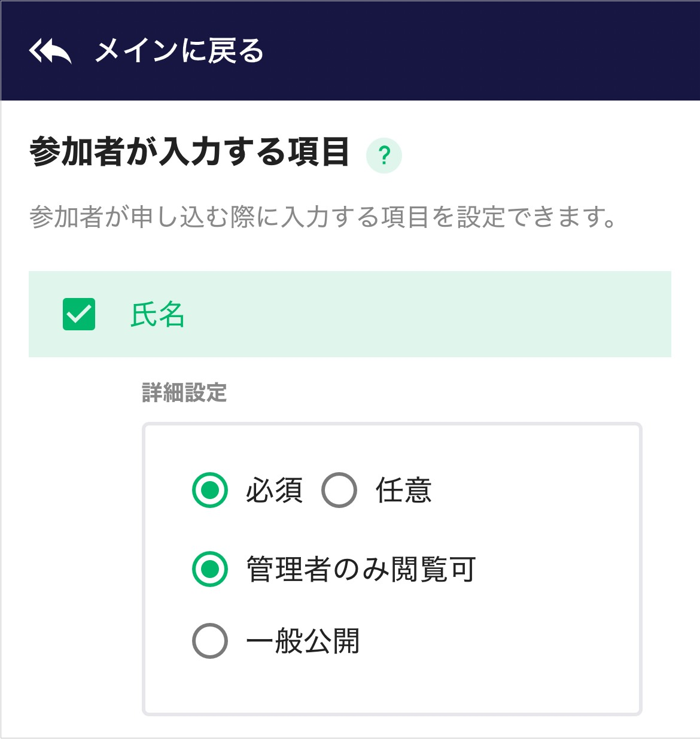
Task: Choose the 一般公開 radio circle
Action: 210,641
